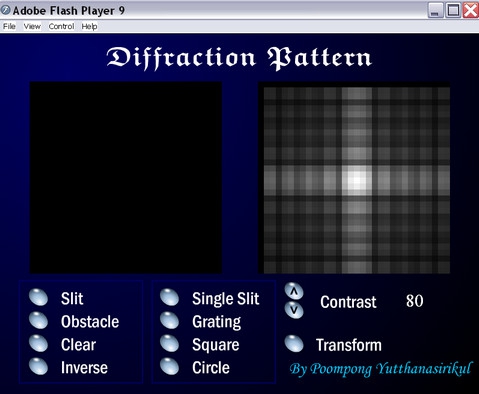Viewport: 479px width, 394px height.
Task: Increase contrast with the up arrow
Action: click(x=294, y=291)
